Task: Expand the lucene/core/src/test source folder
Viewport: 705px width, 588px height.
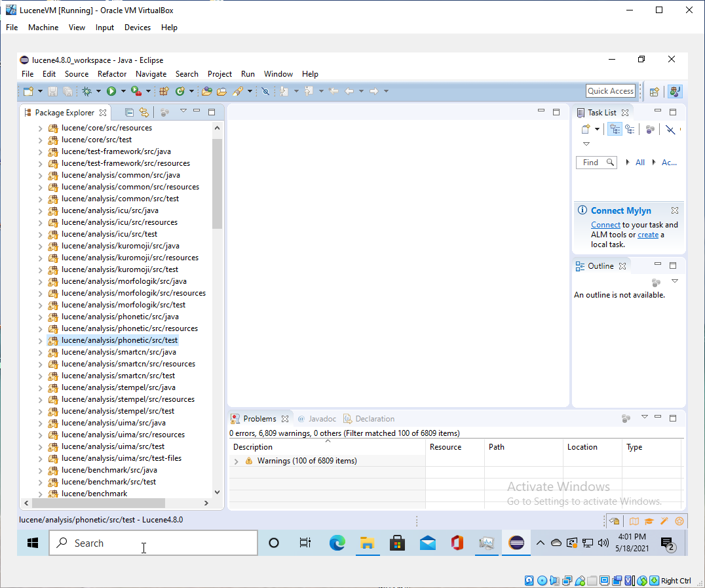Action: coord(40,140)
